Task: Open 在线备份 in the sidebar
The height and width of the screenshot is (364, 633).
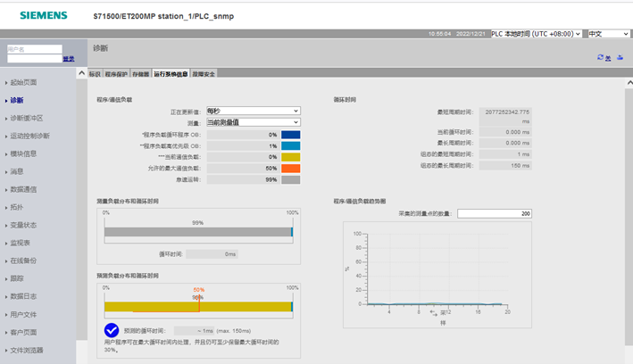Action: 23,261
